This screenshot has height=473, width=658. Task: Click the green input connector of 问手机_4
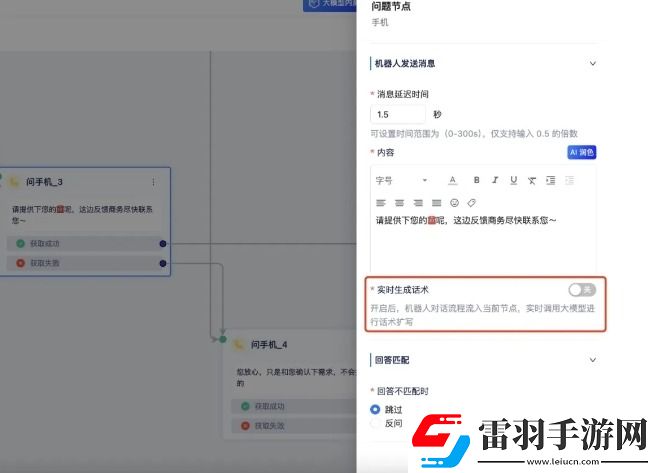point(223,339)
